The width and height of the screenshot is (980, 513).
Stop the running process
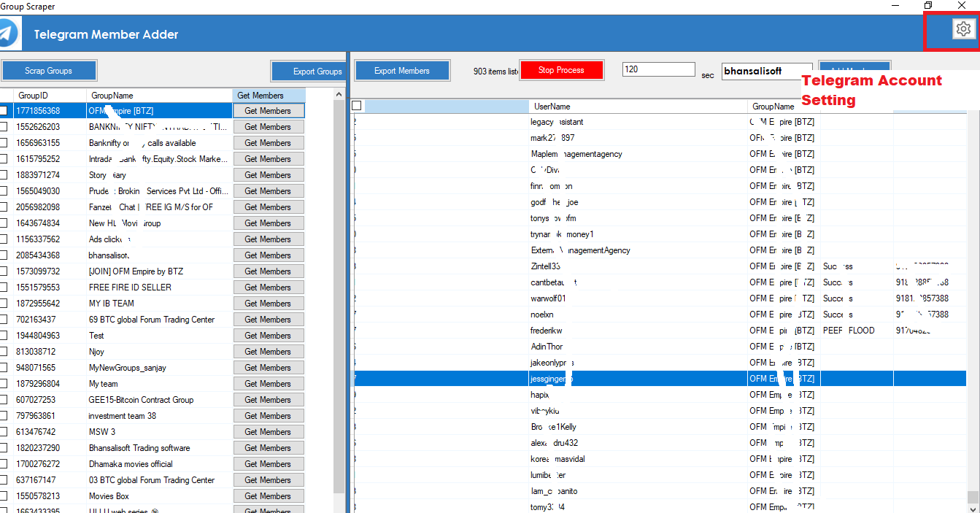tap(561, 70)
